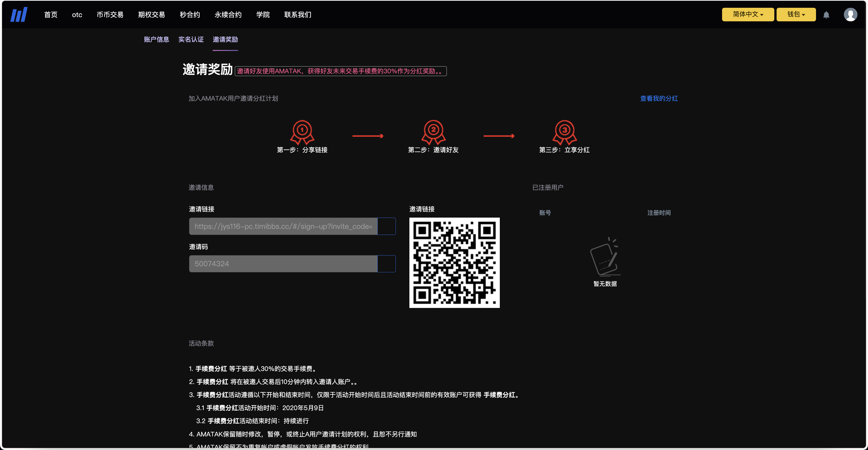Switch to the 账户信息 tab

156,39
